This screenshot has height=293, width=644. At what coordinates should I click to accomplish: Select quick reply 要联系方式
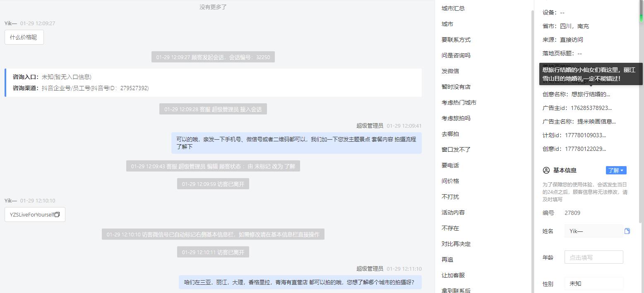pos(456,40)
